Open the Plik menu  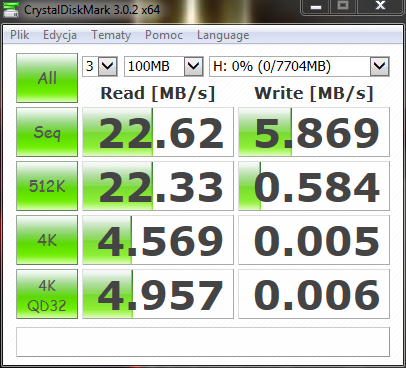[19, 35]
